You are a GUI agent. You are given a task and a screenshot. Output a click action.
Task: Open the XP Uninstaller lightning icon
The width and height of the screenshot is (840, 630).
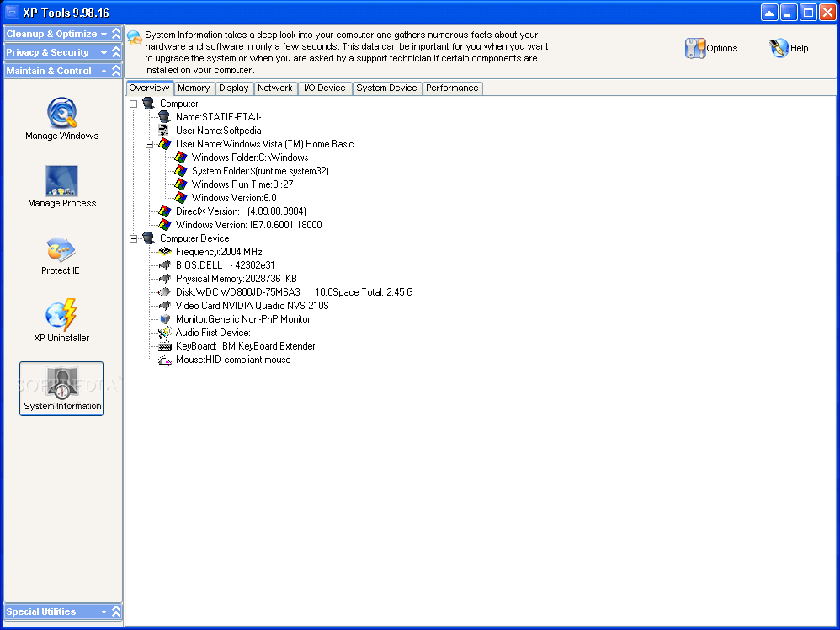[61, 315]
